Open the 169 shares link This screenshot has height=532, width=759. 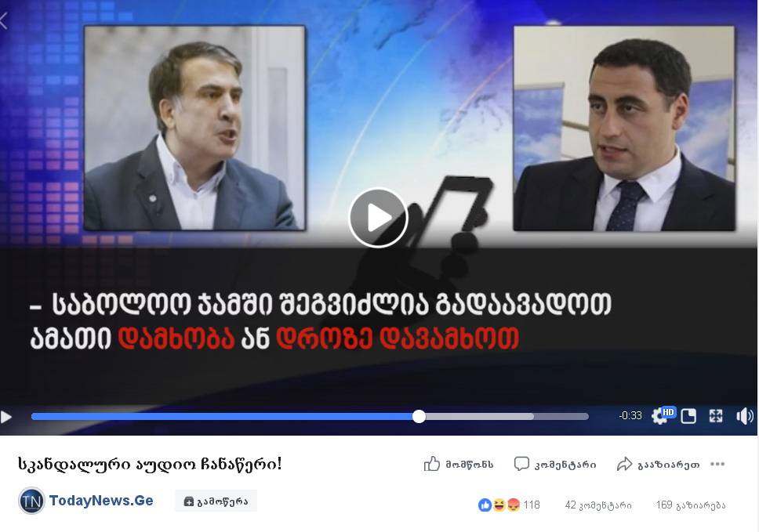[691, 505]
